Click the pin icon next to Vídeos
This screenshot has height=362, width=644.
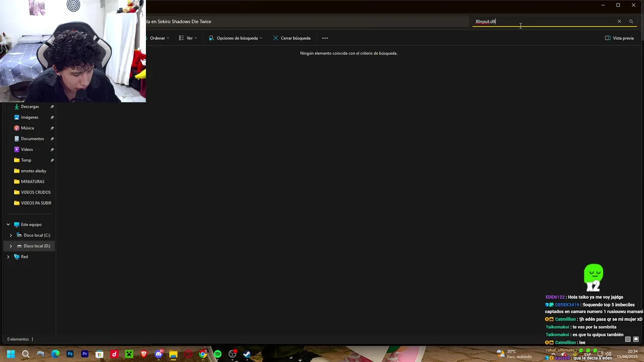(52, 149)
